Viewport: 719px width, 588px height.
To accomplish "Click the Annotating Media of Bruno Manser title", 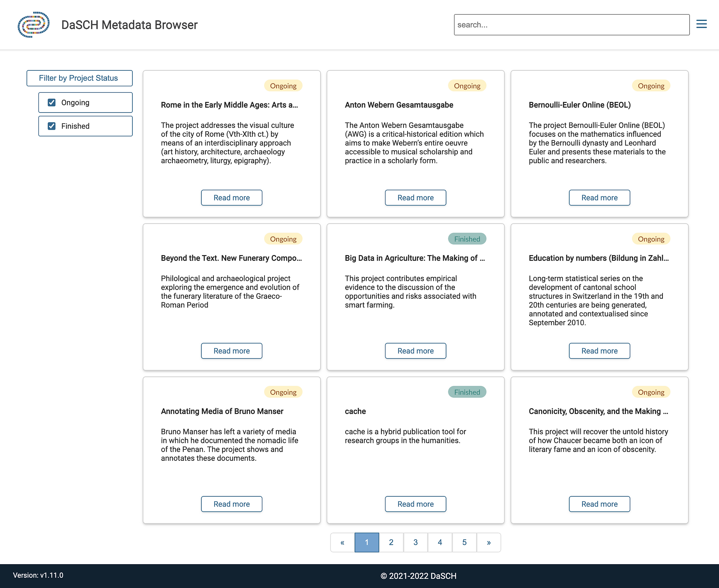I will pyautogui.click(x=222, y=411).
